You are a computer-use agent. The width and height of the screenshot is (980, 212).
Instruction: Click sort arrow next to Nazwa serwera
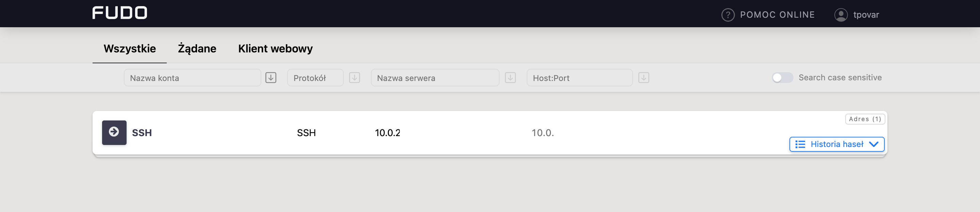(510, 78)
